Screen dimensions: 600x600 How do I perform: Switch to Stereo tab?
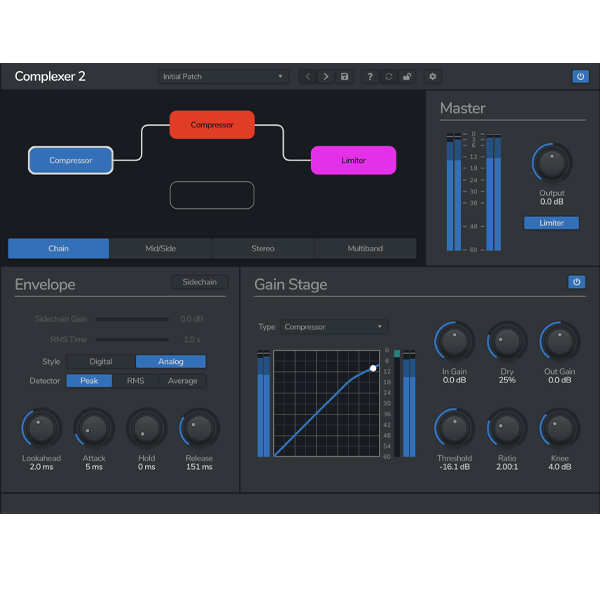click(263, 248)
